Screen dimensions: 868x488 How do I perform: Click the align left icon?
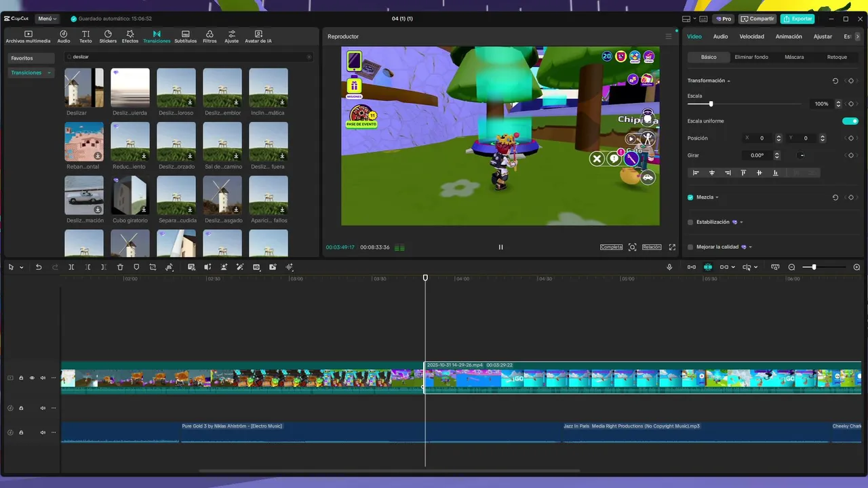[x=696, y=173]
